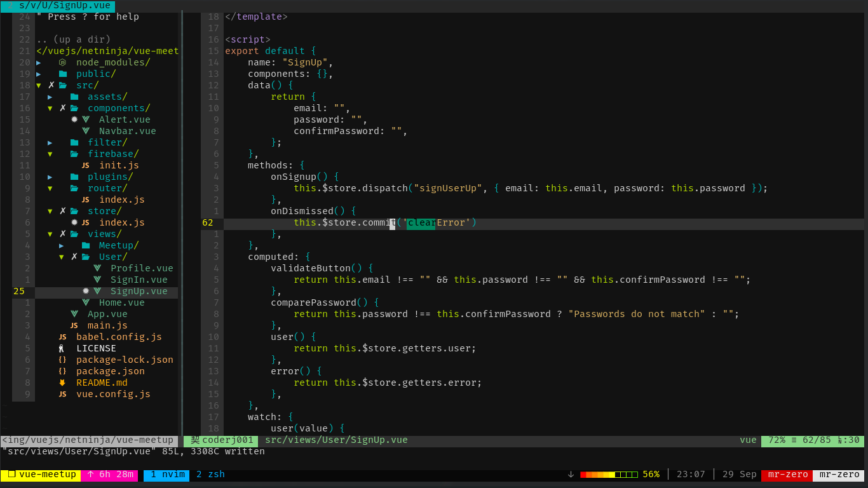This screenshot has width=868, height=488.
Task: Click the red mr-zero status segment
Action: 788,474
